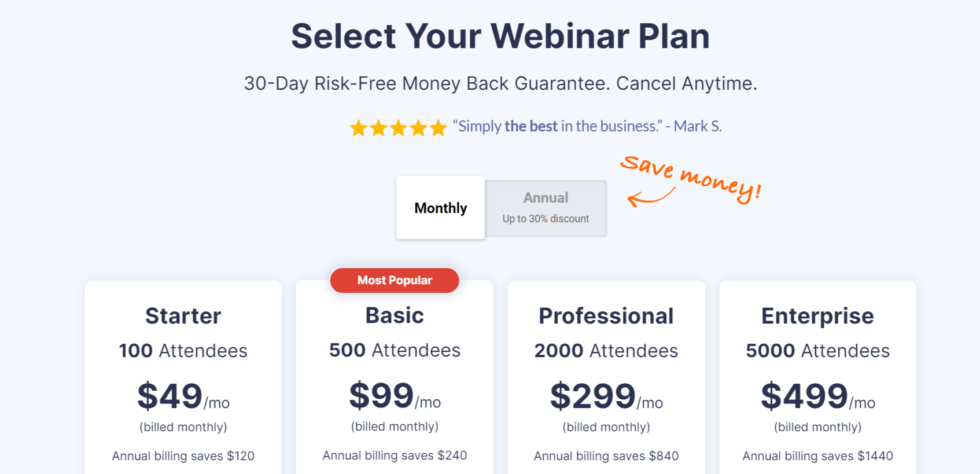This screenshot has height=474, width=980.
Task: Click the $49/mo Starter price
Action: pos(183,396)
